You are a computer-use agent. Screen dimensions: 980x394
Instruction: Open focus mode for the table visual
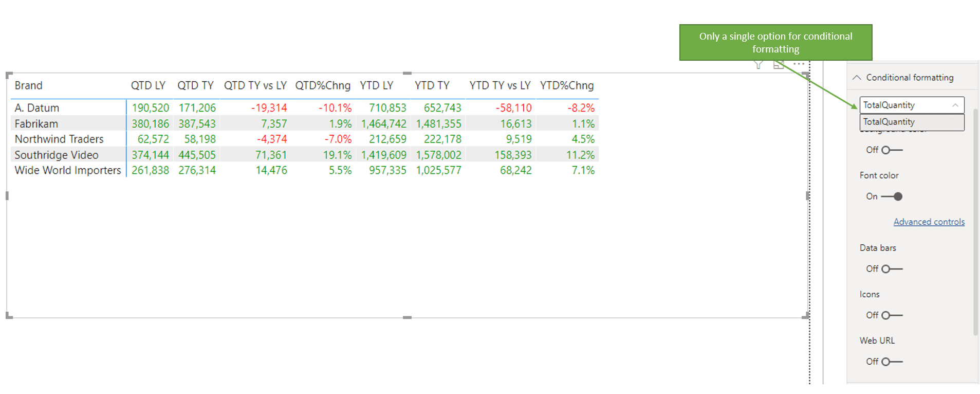tap(779, 65)
